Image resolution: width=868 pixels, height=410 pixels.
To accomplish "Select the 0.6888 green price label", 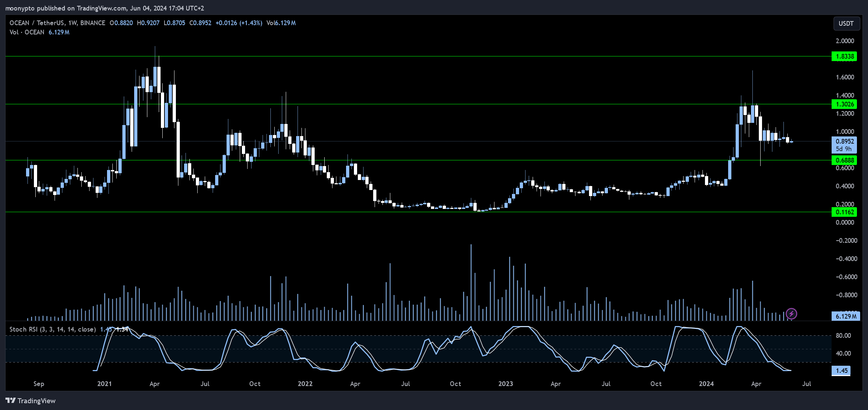I will (844, 160).
